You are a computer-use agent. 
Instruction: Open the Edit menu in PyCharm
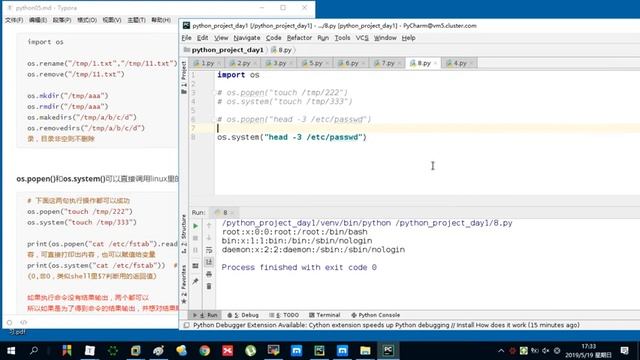tap(202, 38)
